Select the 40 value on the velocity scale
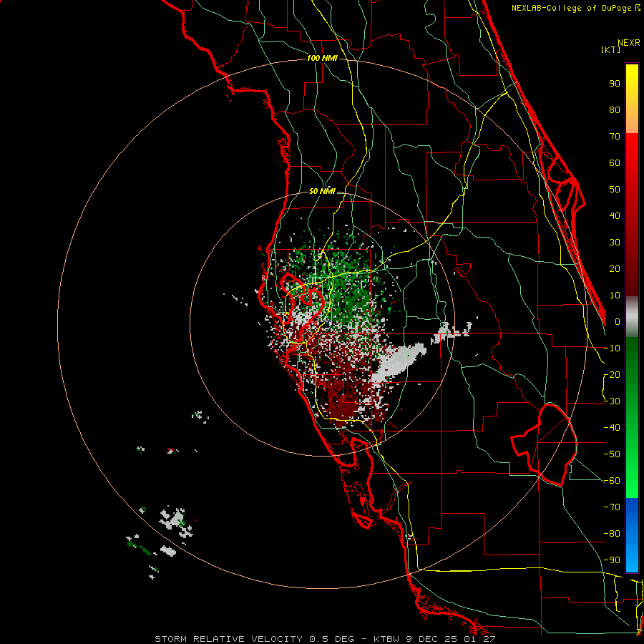 [x=615, y=216]
